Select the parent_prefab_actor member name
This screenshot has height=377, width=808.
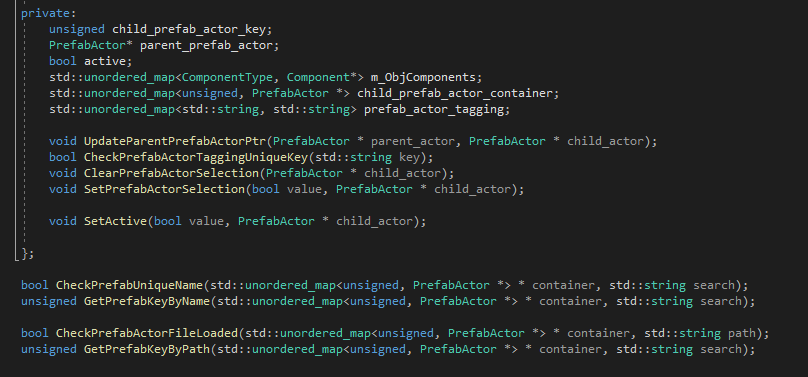206,45
